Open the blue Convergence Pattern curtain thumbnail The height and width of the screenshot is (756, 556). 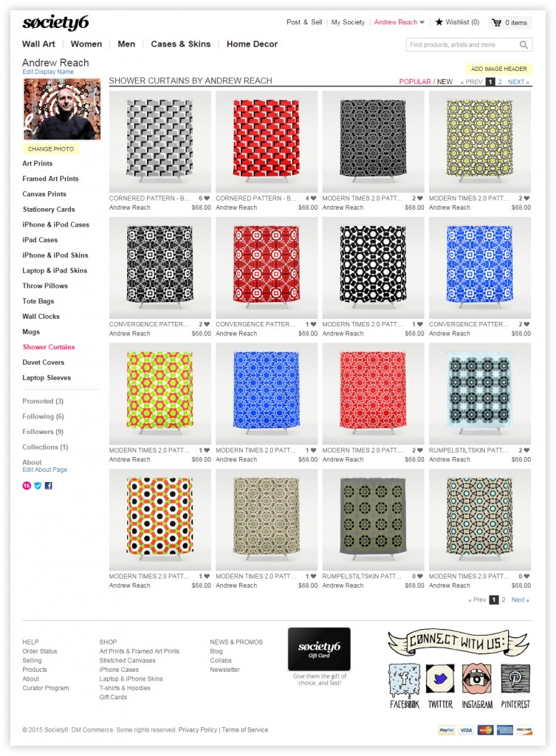[480, 267]
